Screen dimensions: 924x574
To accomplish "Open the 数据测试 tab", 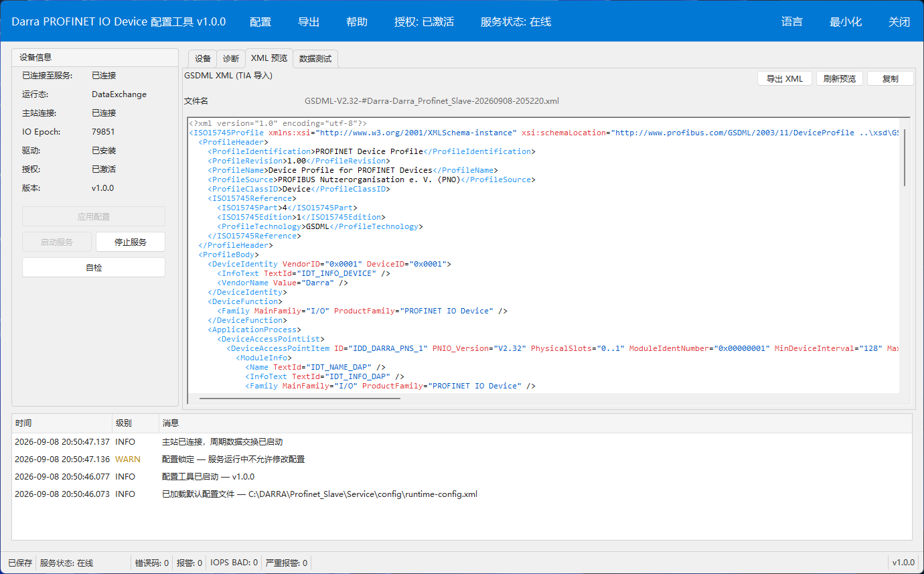I will coord(315,59).
